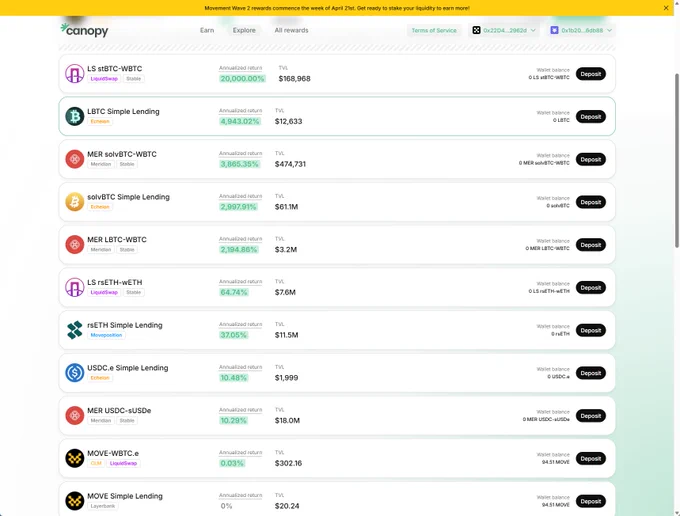Click the LiquidSwap tag on LS rsETH-wETH

coord(104,292)
